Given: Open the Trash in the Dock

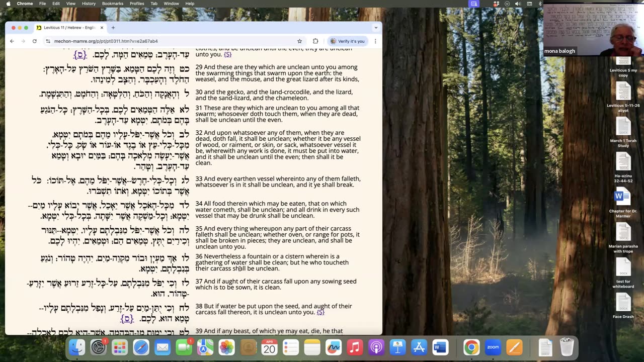Looking at the screenshot, I should pyautogui.click(x=567, y=347).
